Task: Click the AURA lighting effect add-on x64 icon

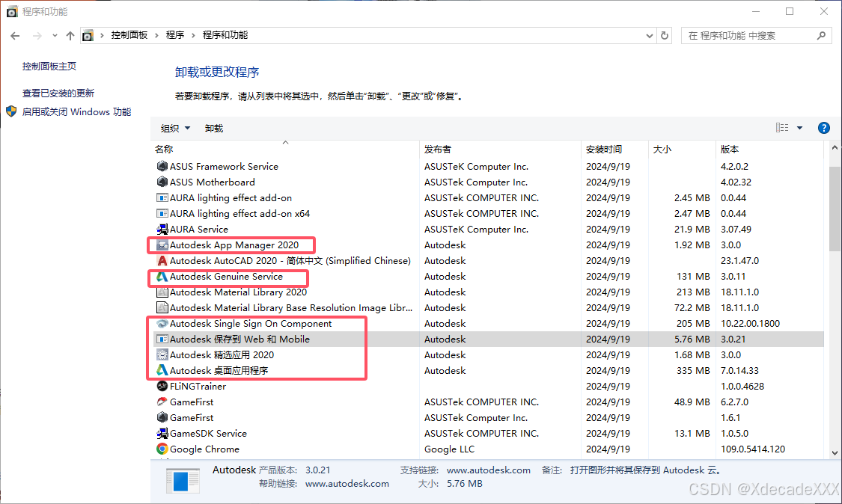Action: pyautogui.click(x=162, y=214)
